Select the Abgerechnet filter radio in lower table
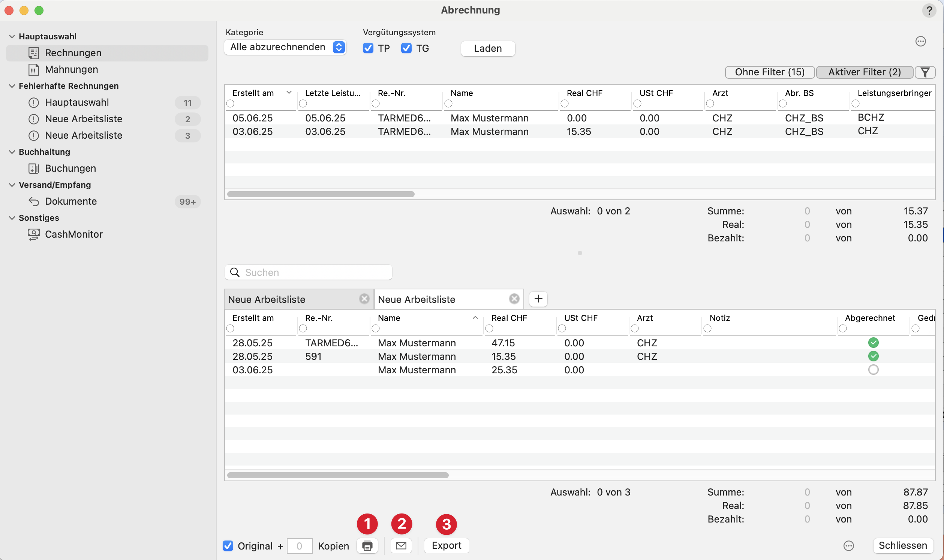 coord(842,329)
